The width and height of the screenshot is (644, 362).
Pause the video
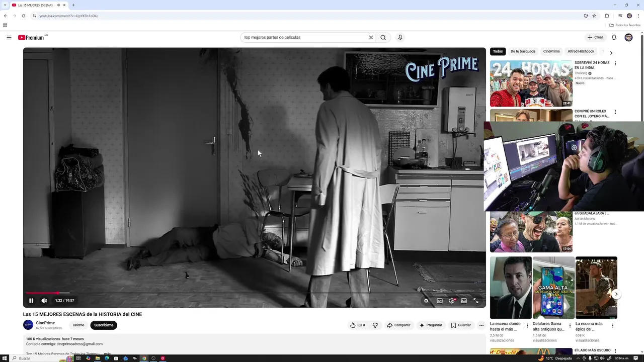pyautogui.click(x=31, y=301)
